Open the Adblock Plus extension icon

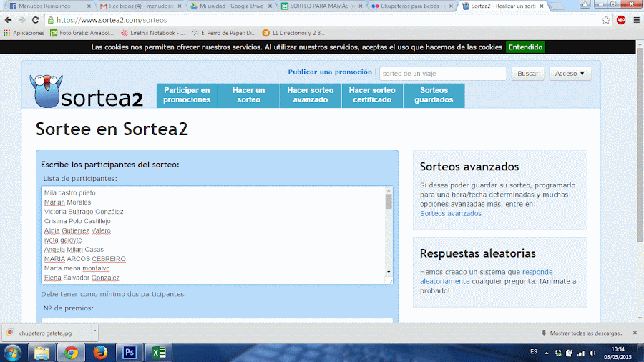[621, 20]
